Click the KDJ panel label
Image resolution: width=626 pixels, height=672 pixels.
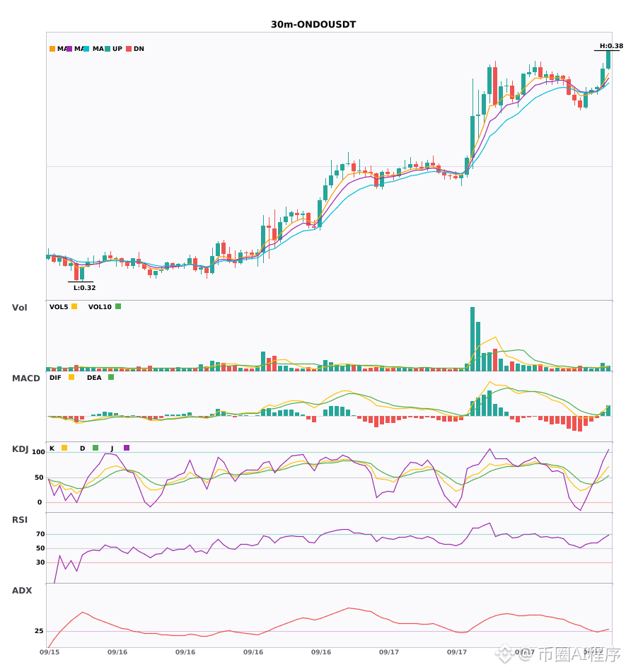click(20, 449)
